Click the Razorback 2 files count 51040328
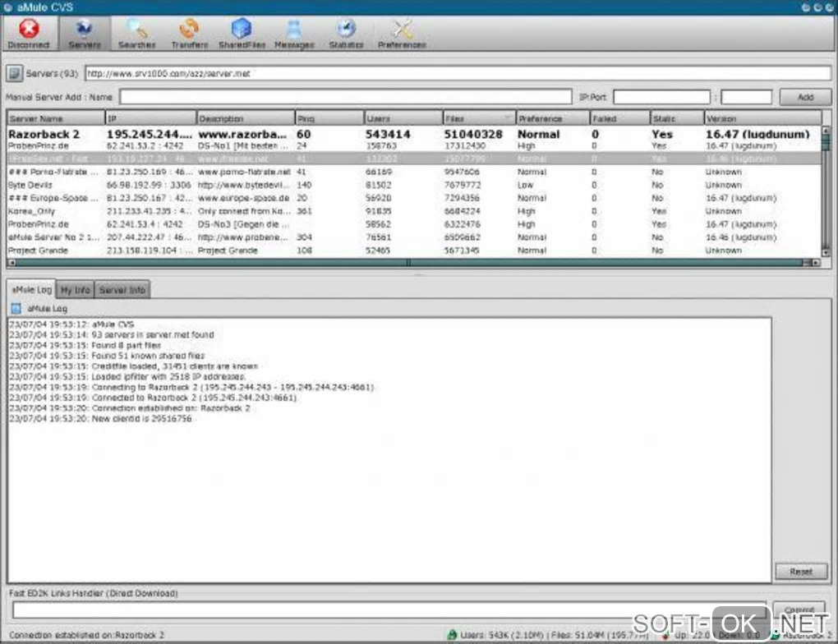Image resolution: width=838 pixels, height=644 pixels. point(473,134)
